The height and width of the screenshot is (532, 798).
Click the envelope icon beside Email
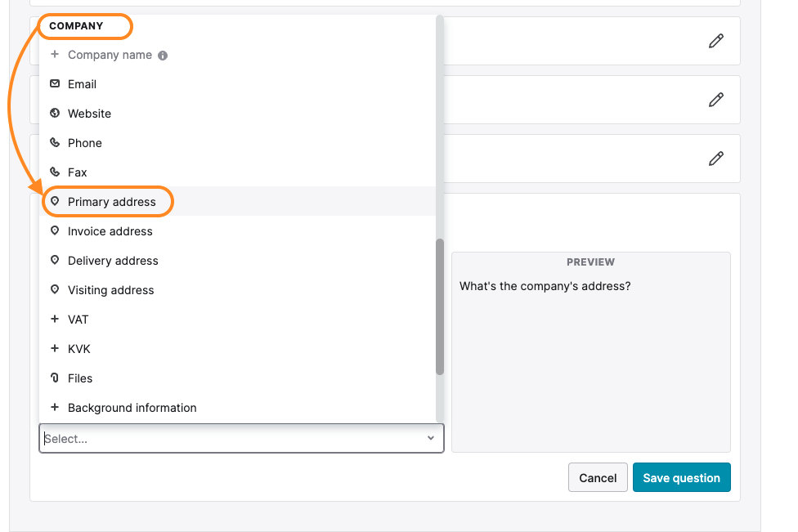55,84
